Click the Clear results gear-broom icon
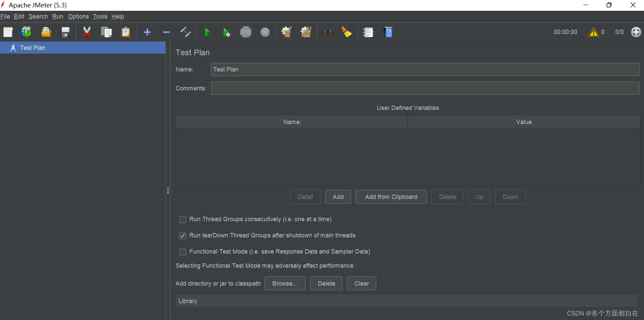The width and height of the screenshot is (644, 320). tap(286, 32)
